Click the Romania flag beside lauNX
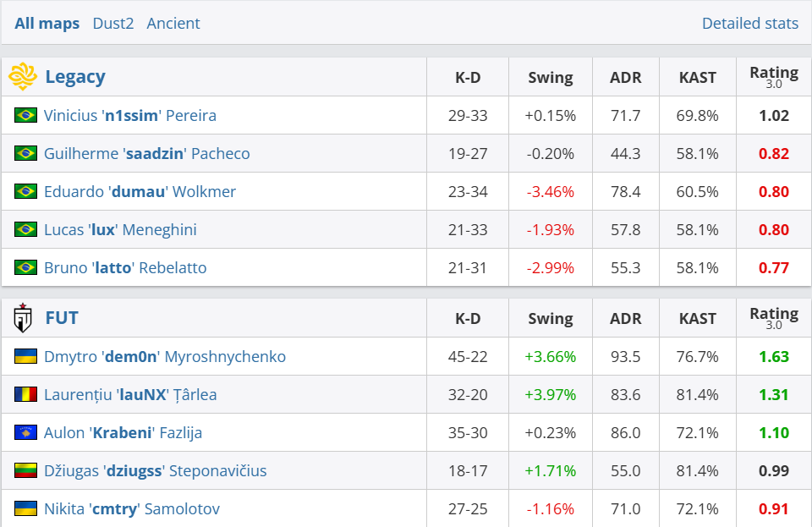The width and height of the screenshot is (812, 527). pos(25,394)
